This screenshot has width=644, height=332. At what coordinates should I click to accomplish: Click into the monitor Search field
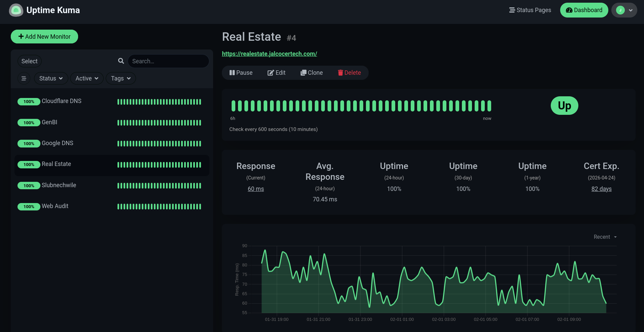168,61
